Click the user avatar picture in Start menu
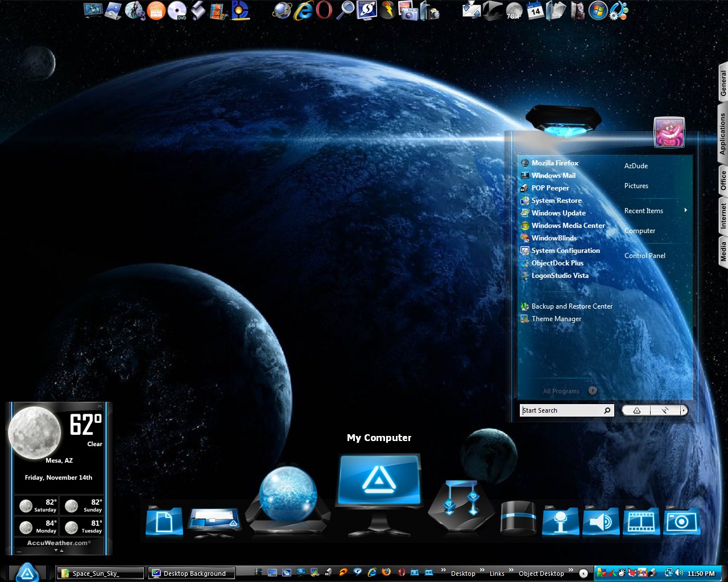The height and width of the screenshot is (582, 728). click(669, 132)
